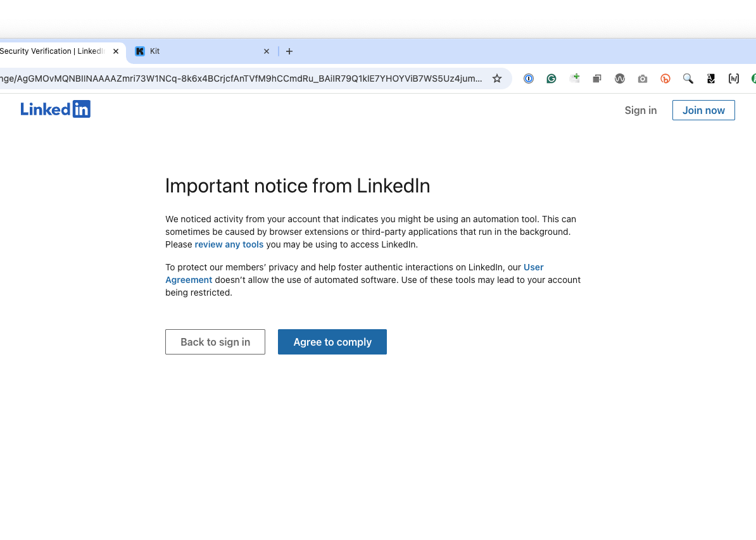
Task: Click the Sign in link
Action: tap(640, 110)
